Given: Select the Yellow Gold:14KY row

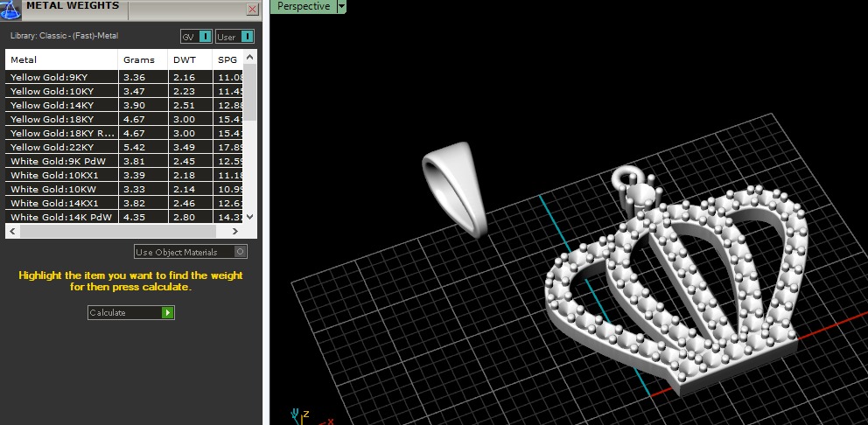Looking at the screenshot, I should 124,105.
